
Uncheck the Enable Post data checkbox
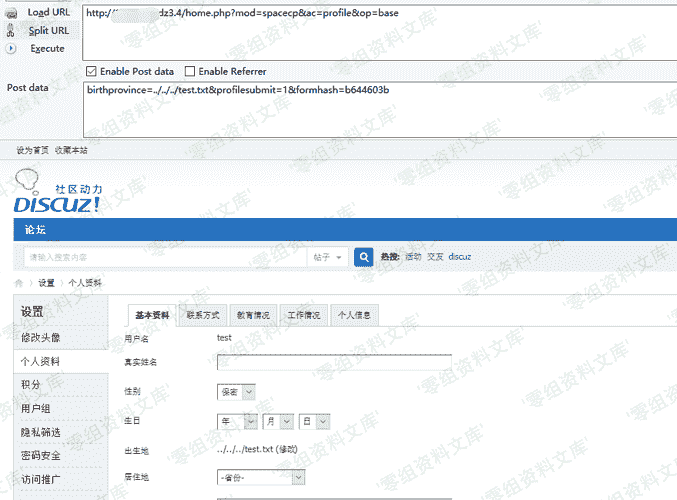(x=92, y=71)
